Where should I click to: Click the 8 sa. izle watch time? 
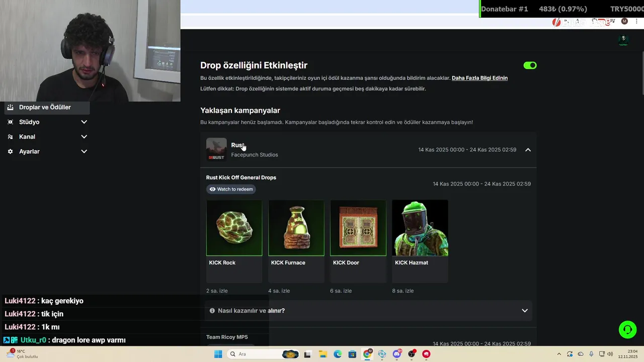pyautogui.click(x=403, y=291)
